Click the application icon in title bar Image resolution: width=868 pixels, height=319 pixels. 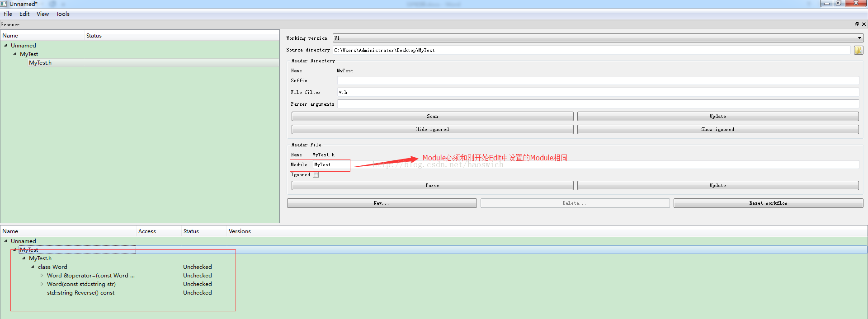click(4, 4)
